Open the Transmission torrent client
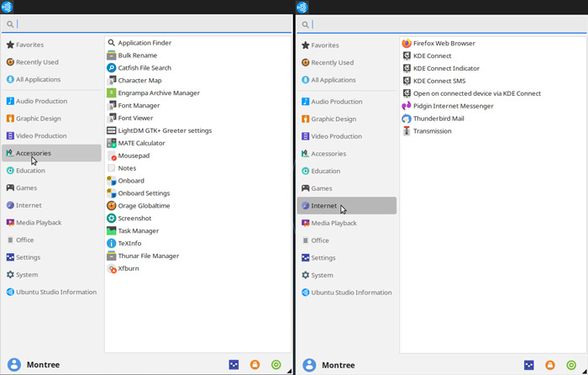Viewport: 588px width, 375px height. point(432,131)
